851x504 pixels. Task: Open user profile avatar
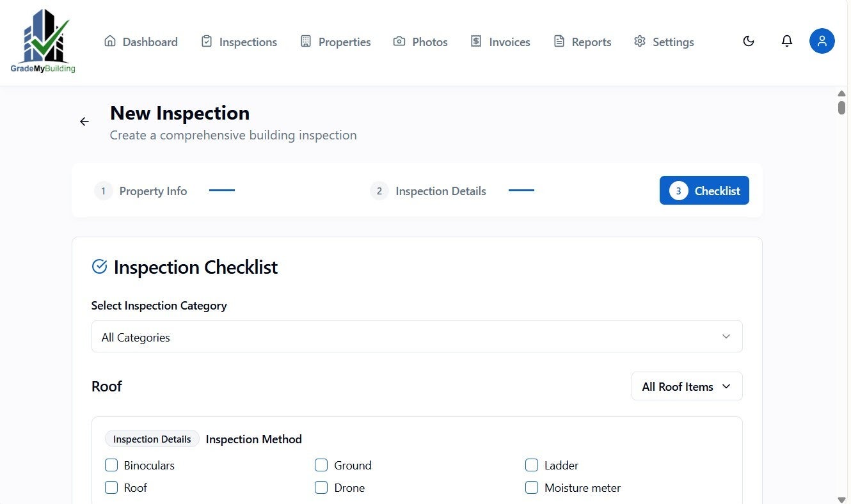pyautogui.click(x=822, y=42)
